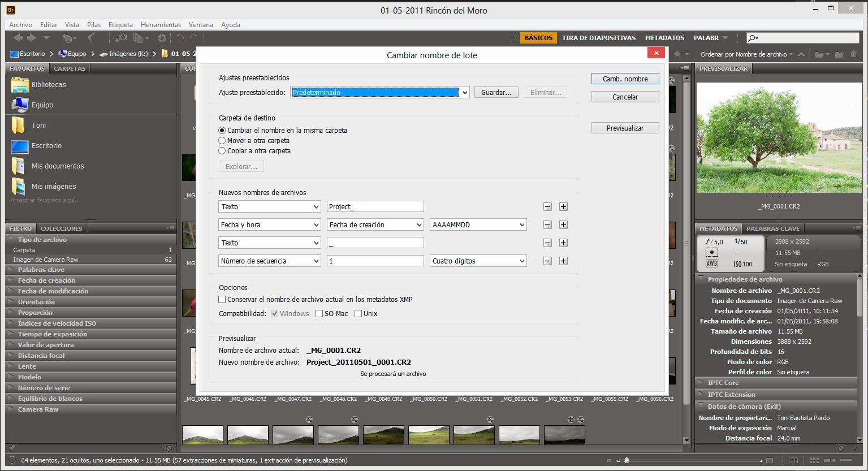This screenshot has width=868, height=471.
Task: Click the filter by rating star icon
Action: coord(677,54)
